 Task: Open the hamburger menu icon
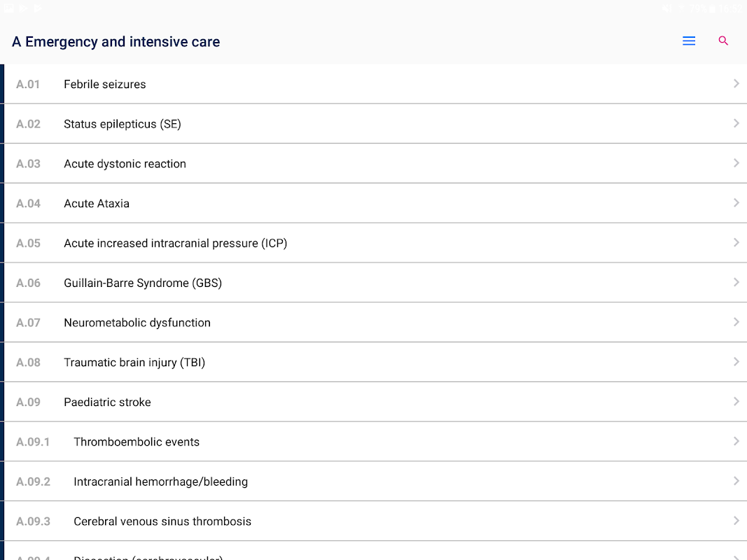(x=689, y=41)
